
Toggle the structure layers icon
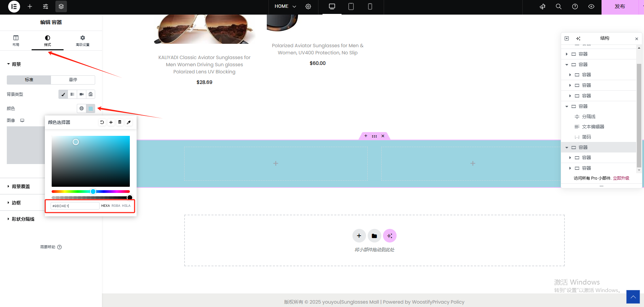[x=61, y=6]
